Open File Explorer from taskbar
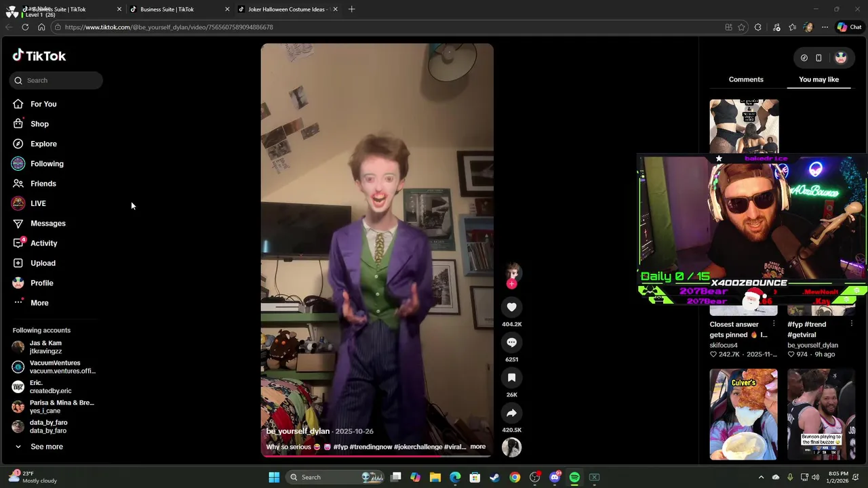This screenshot has height=488, width=868. (435, 477)
